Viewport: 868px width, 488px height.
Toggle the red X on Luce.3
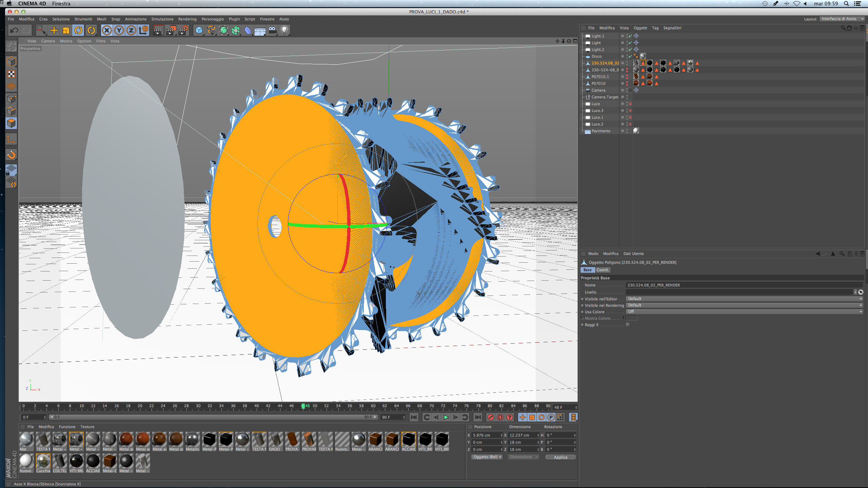coord(630,111)
